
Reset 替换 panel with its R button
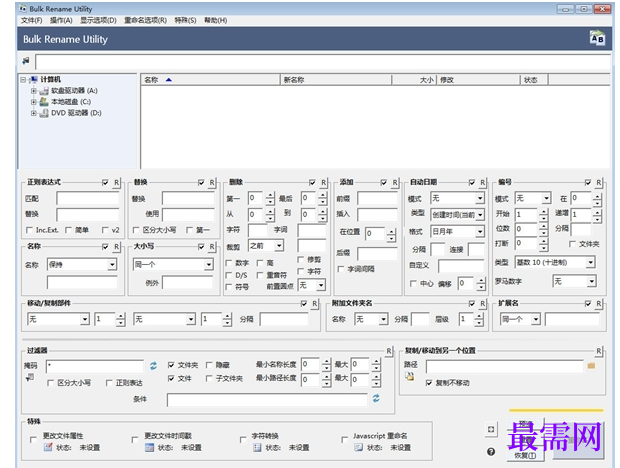(212, 182)
